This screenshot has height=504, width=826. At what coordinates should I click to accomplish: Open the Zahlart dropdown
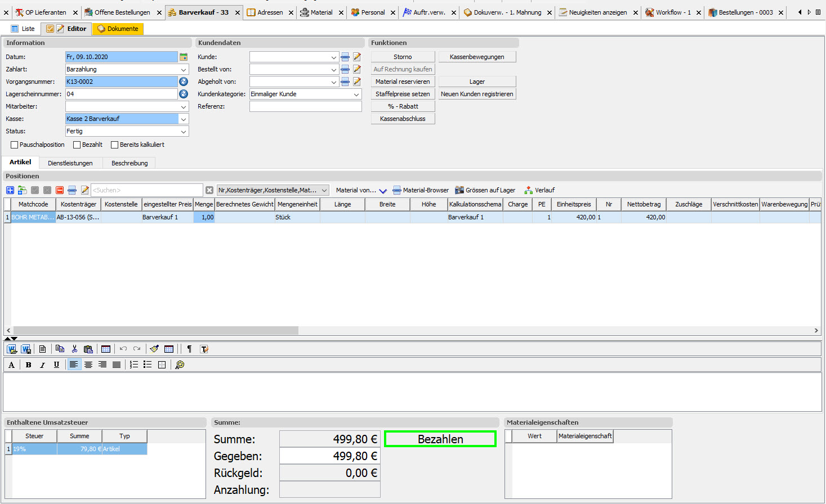[184, 70]
